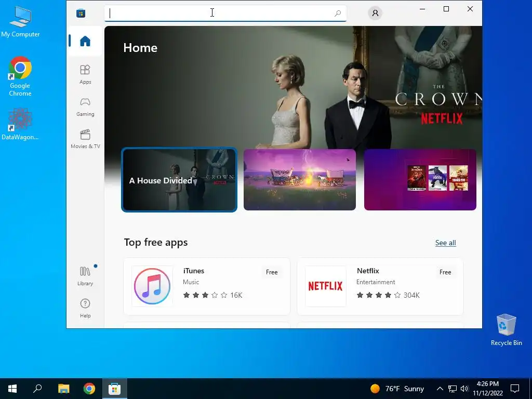Open File Explorer from the taskbar
This screenshot has height=399, width=532.
[x=63, y=389]
